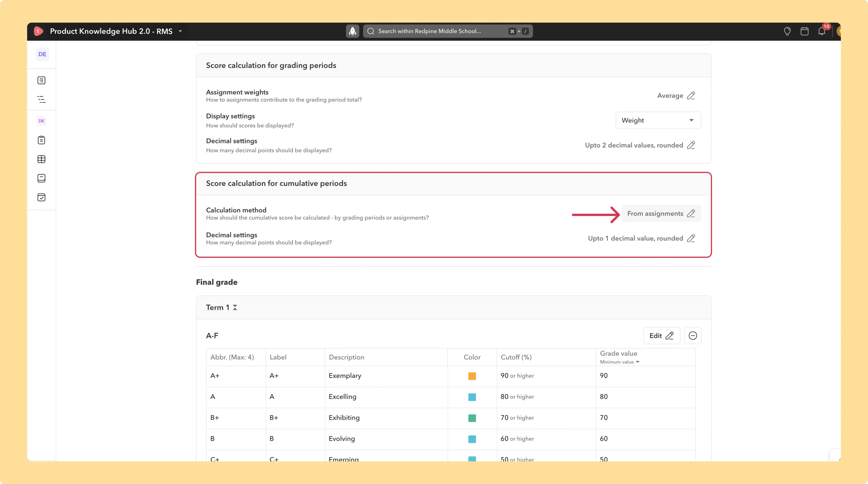Open the Minimum value grade dropdown
The width and height of the screenshot is (868, 484).
(x=619, y=362)
